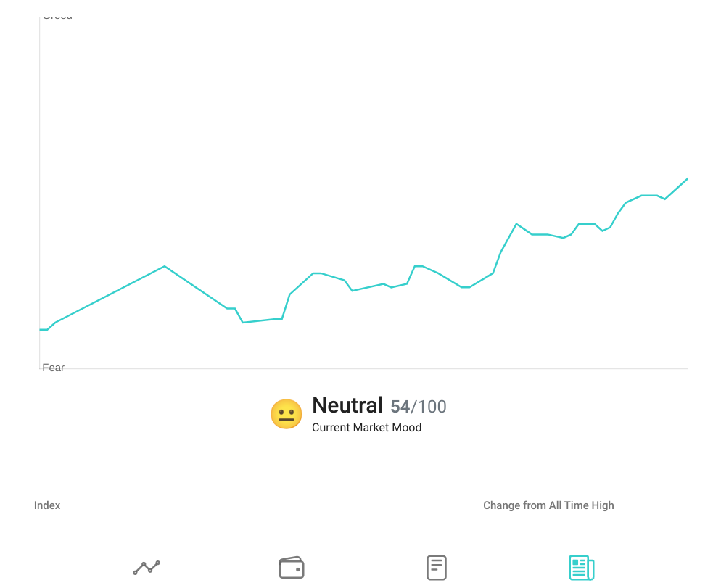Click the Index column header
Screen dimensions: 721x588
click(47, 505)
